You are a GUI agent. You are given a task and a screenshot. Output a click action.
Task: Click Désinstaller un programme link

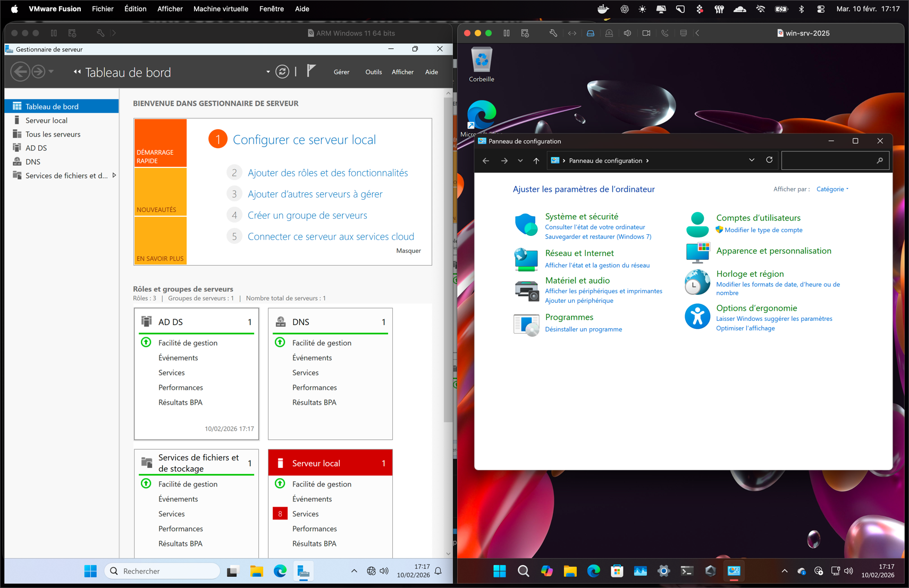pyautogui.click(x=583, y=329)
